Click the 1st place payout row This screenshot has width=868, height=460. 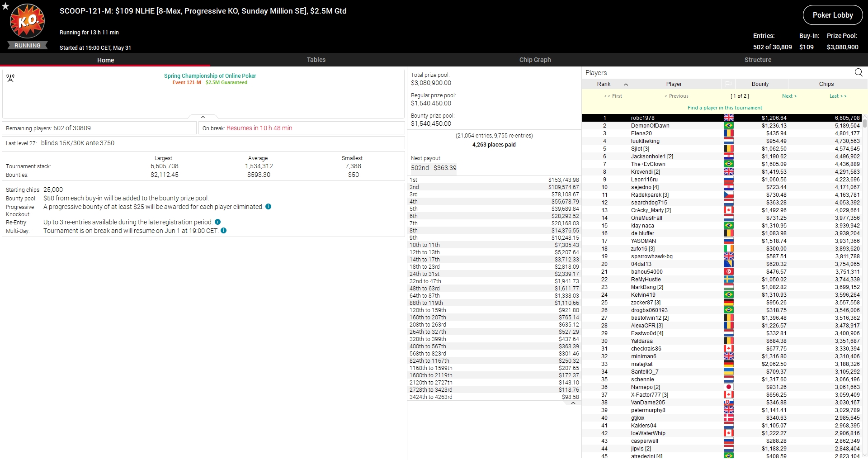coord(494,180)
